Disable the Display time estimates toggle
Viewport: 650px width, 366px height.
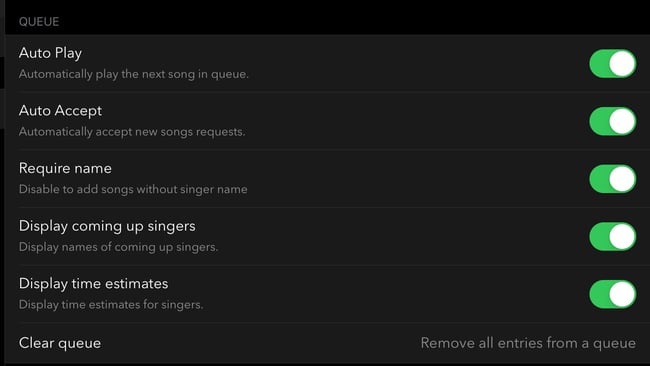[x=613, y=294]
